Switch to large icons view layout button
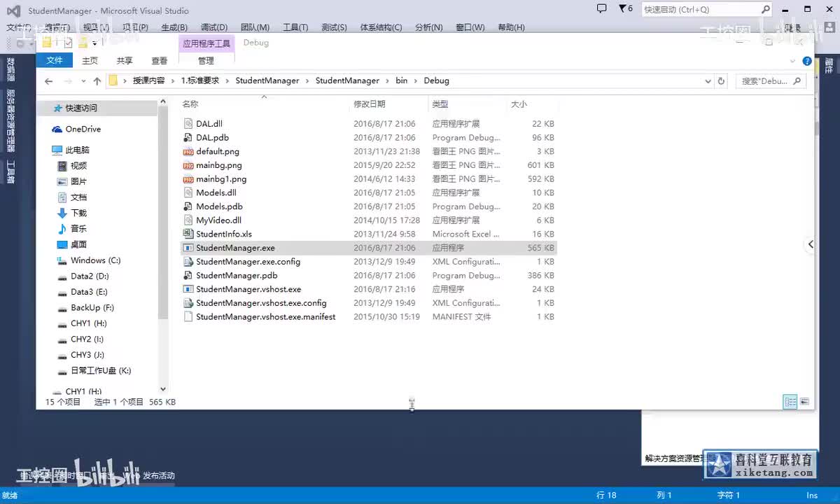840x504 pixels. pyautogui.click(x=805, y=402)
